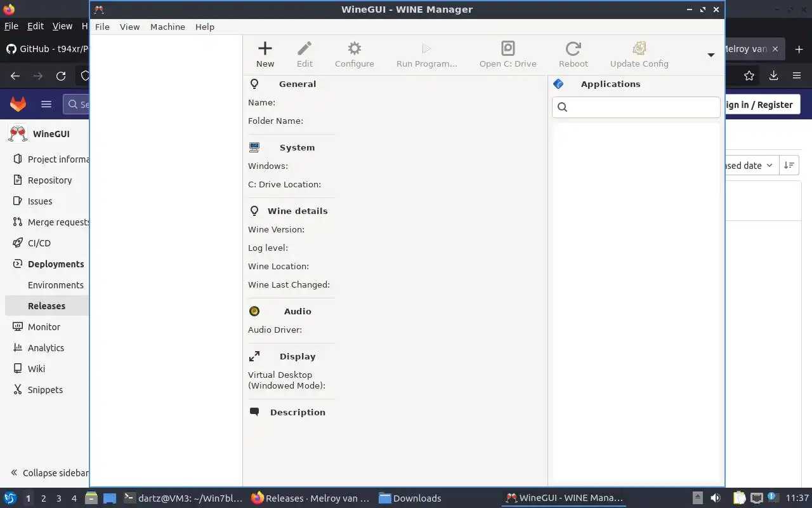This screenshot has width=812, height=508.
Task: Open CI/CD in GitLab sidebar
Action: (39, 243)
